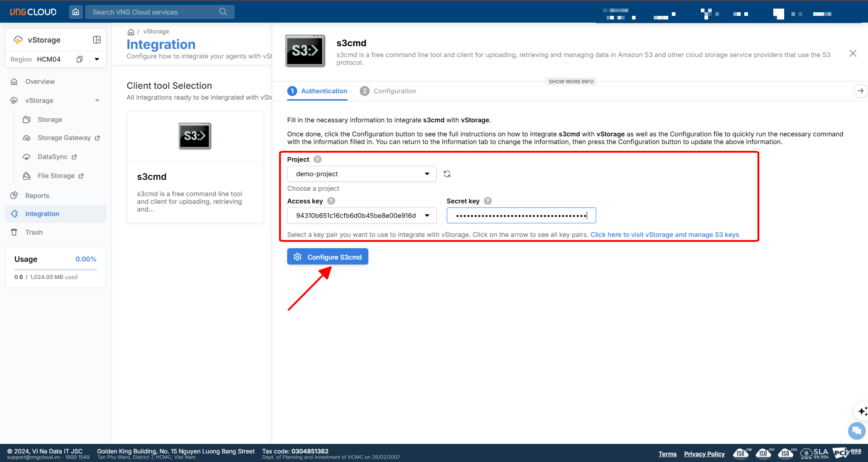
Task: Click the search magnifier icon
Action: (x=223, y=12)
